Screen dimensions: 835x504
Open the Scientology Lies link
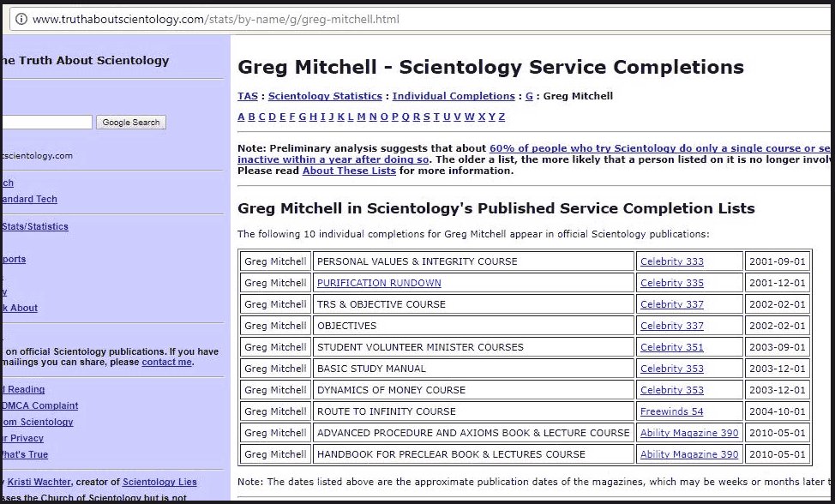coord(159,483)
